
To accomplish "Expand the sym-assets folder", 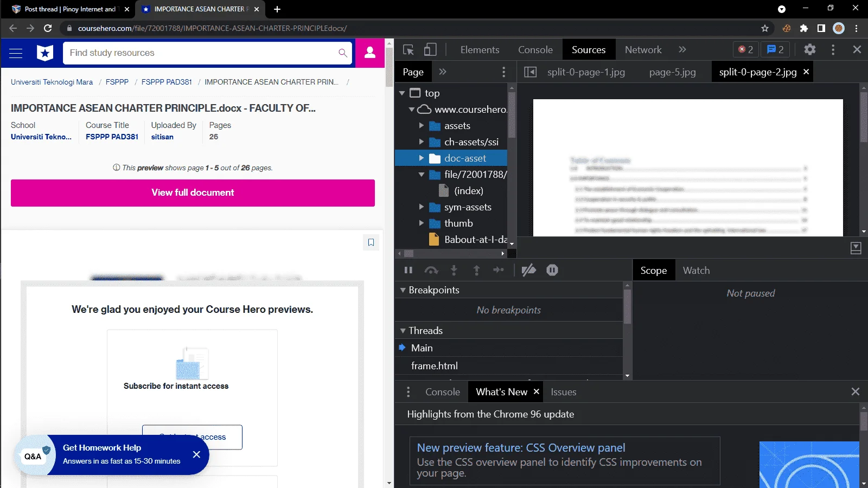I will click(x=422, y=207).
